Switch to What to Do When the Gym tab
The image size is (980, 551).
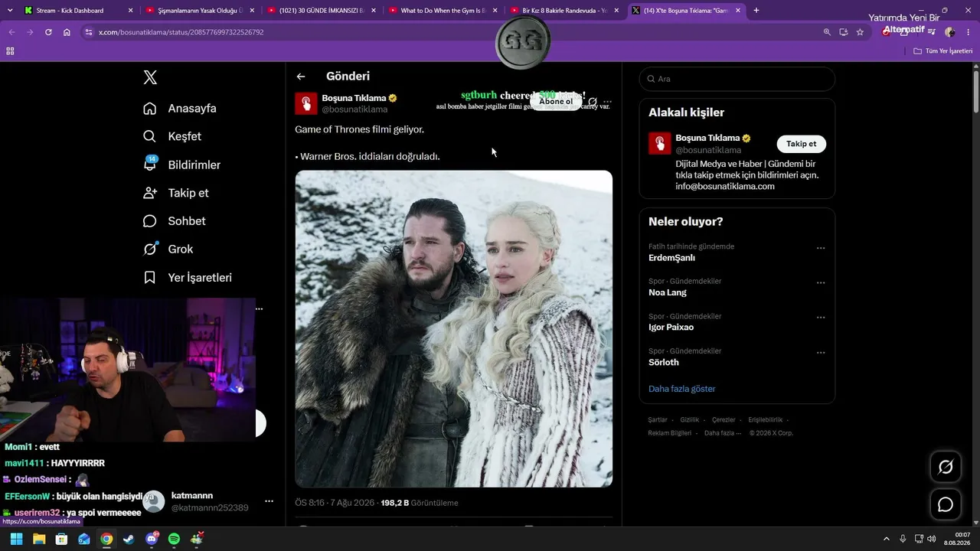tap(443, 11)
